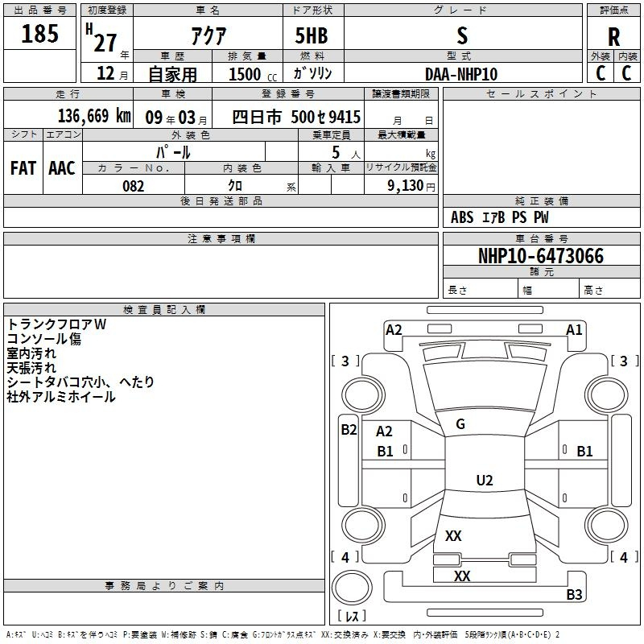Click the registration number 四日市 500せ9415

[296, 118]
